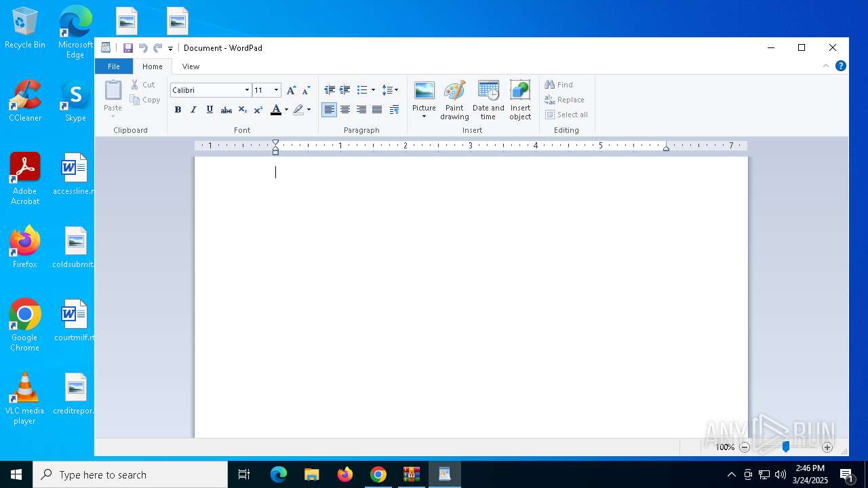
Task: Expand the text color palette arrow
Action: coord(286,110)
